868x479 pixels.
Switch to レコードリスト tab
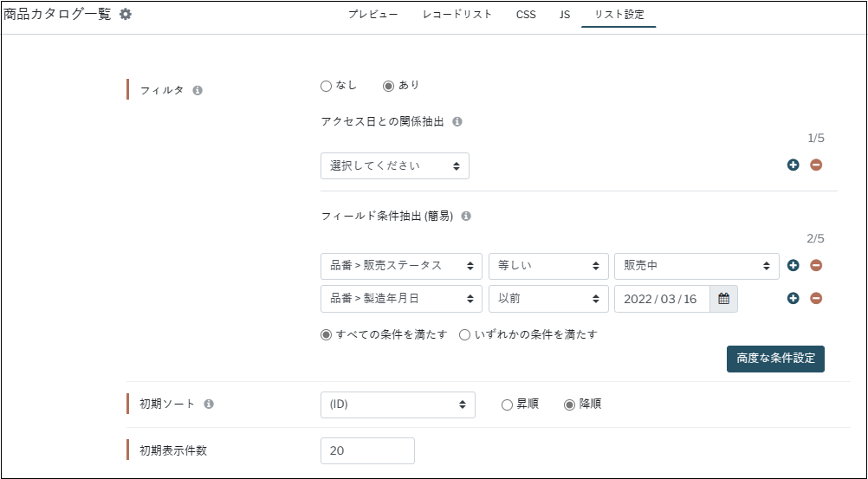(x=457, y=15)
